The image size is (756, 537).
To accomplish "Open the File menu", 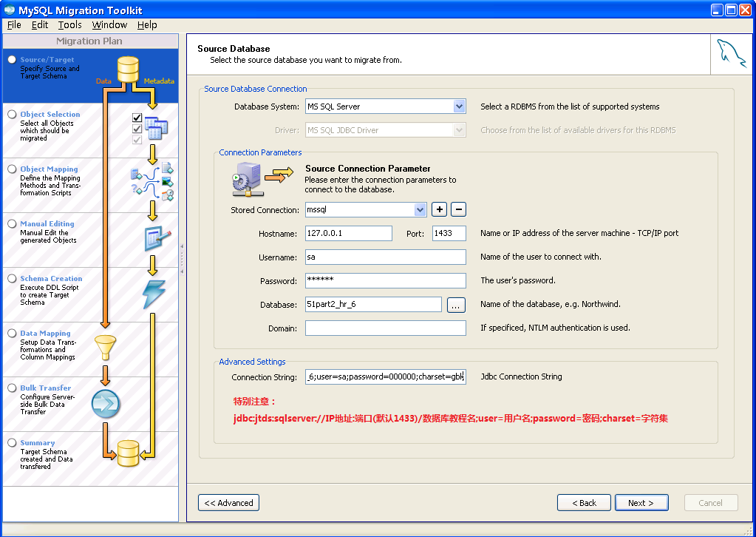I will coord(14,24).
